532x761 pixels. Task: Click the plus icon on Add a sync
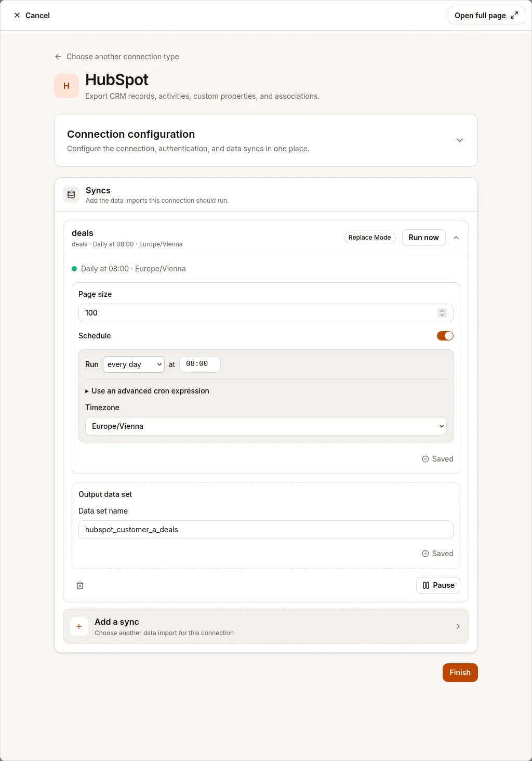pyautogui.click(x=79, y=626)
